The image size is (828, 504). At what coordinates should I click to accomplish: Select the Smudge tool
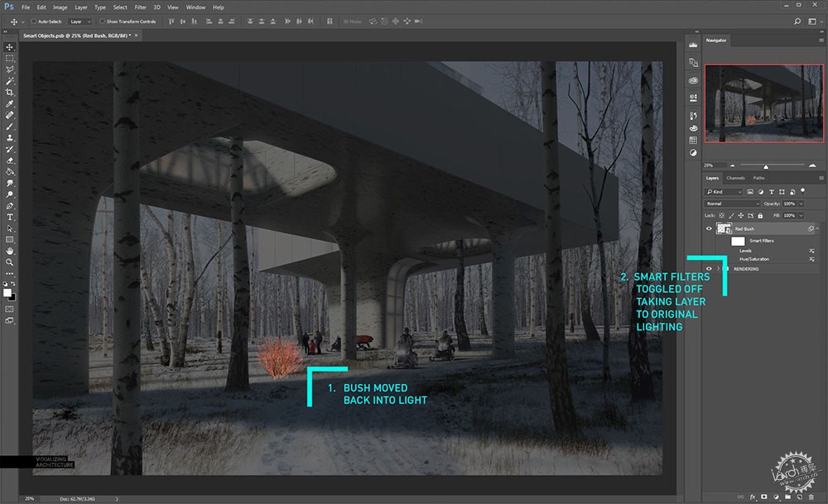coord(9,183)
